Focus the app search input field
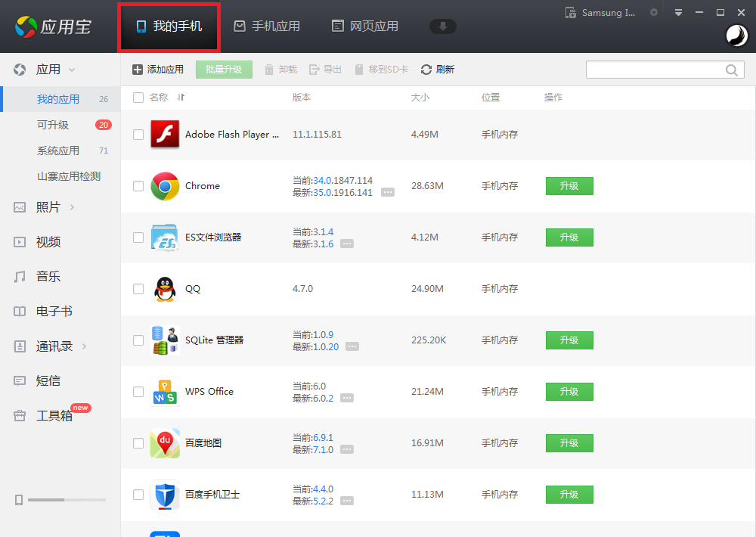The height and width of the screenshot is (537, 756). click(x=655, y=70)
